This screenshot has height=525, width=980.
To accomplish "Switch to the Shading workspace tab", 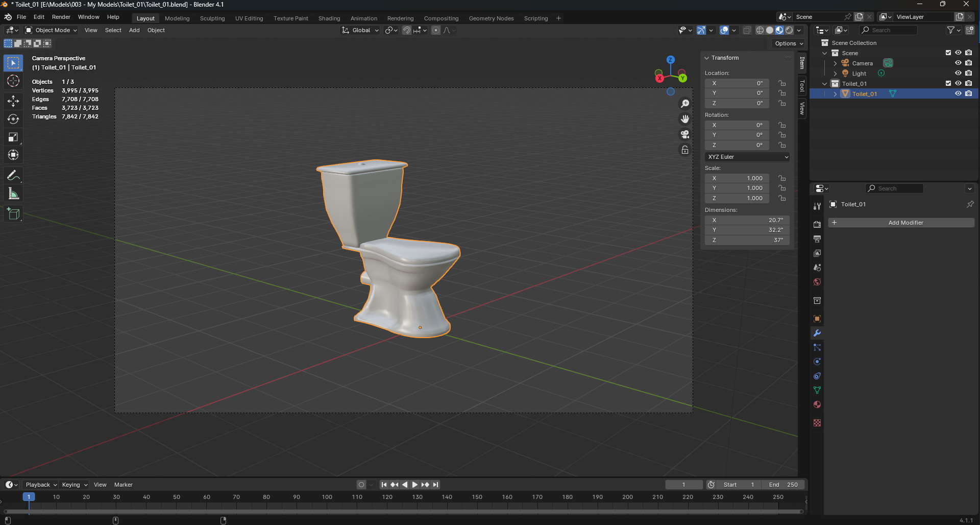I will (329, 18).
